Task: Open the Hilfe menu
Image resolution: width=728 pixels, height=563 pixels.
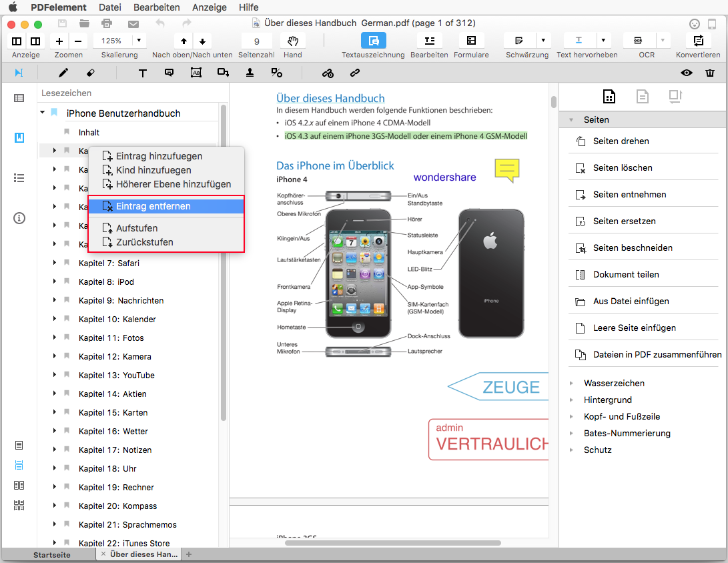Action: click(x=248, y=7)
